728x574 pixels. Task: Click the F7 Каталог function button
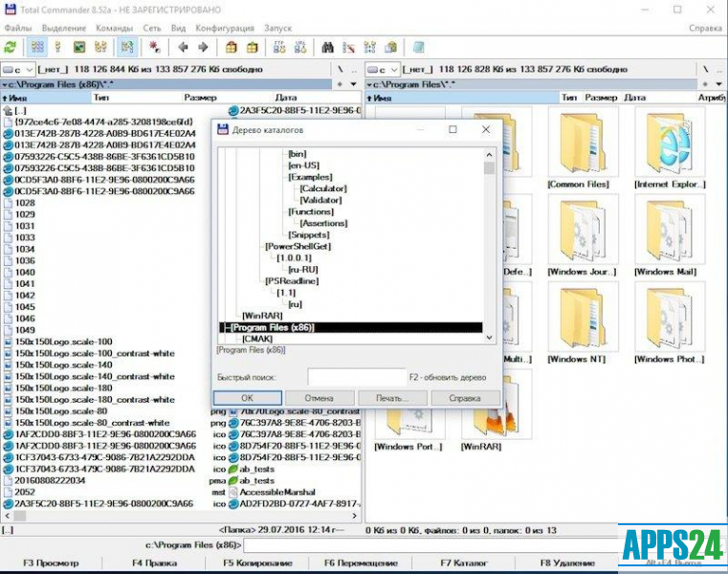[464, 563]
